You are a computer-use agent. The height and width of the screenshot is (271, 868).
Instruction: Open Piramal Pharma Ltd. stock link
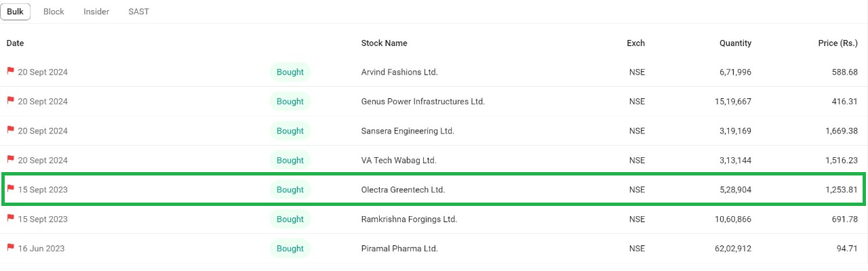pyautogui.click(x=399, y=249)
